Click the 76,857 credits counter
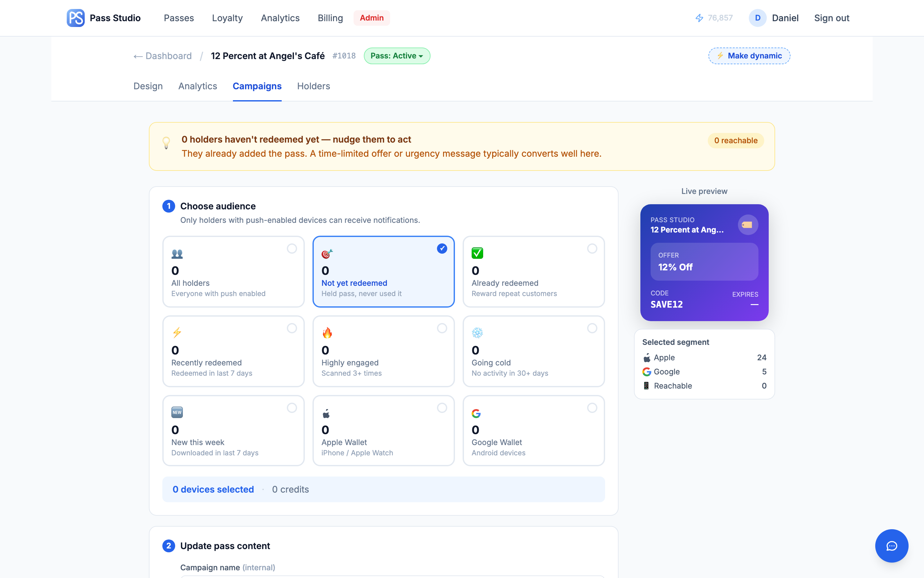The width and height of the screenshot is (924, 578). [x=720, y=18]
